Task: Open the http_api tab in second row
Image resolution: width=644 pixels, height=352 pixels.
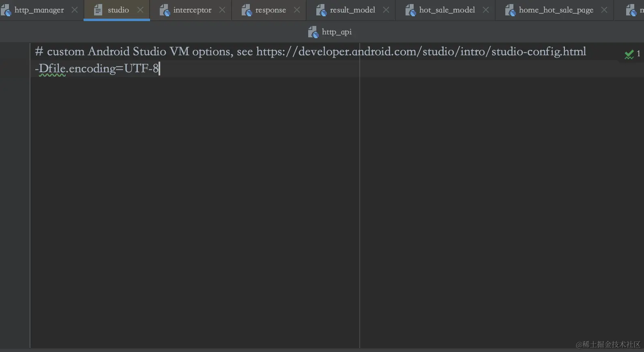Action: [x=330, y=32]
